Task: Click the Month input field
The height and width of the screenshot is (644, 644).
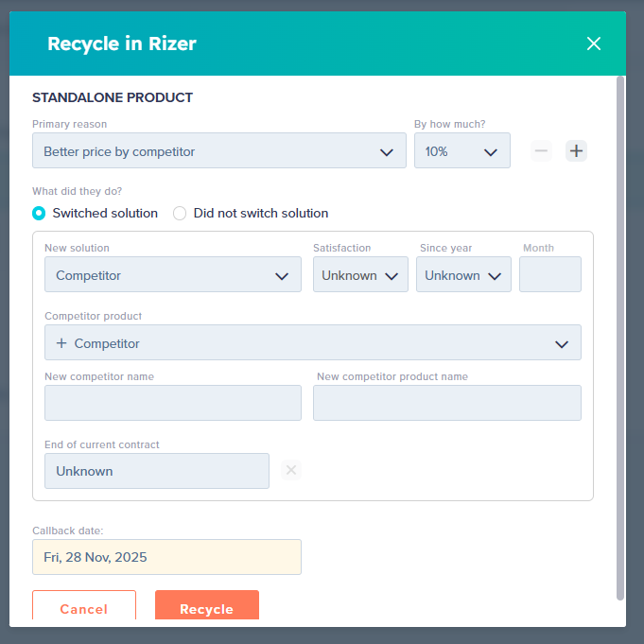Action: click(550, 274)
